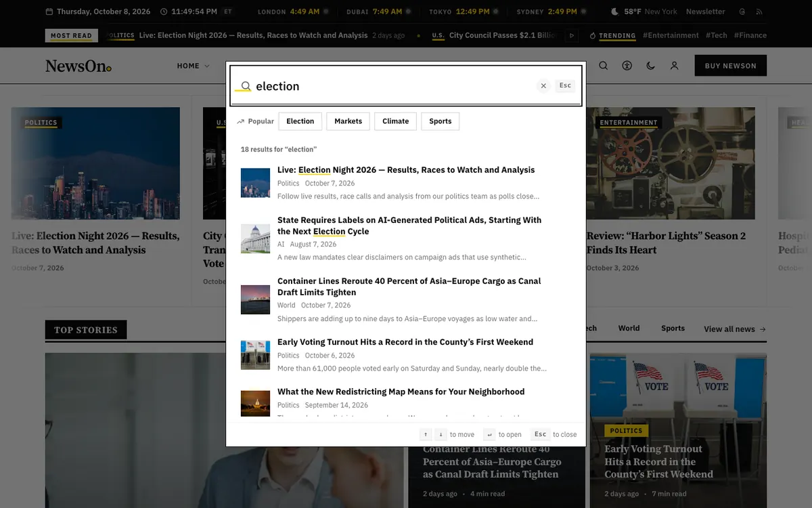This screenshot has width=812, height=508.
Task: Click the Sydney world clock 2:49 PM
Action: tap(551, 12)
